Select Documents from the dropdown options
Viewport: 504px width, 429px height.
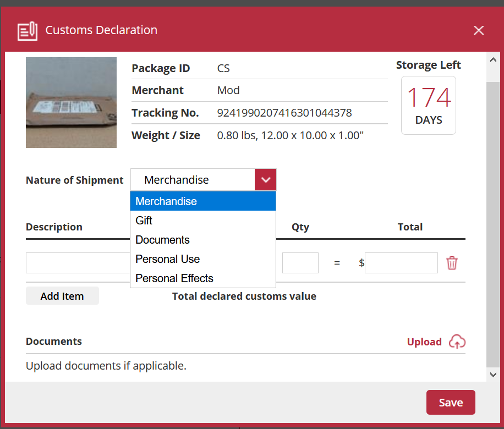[x=162, y=240]
